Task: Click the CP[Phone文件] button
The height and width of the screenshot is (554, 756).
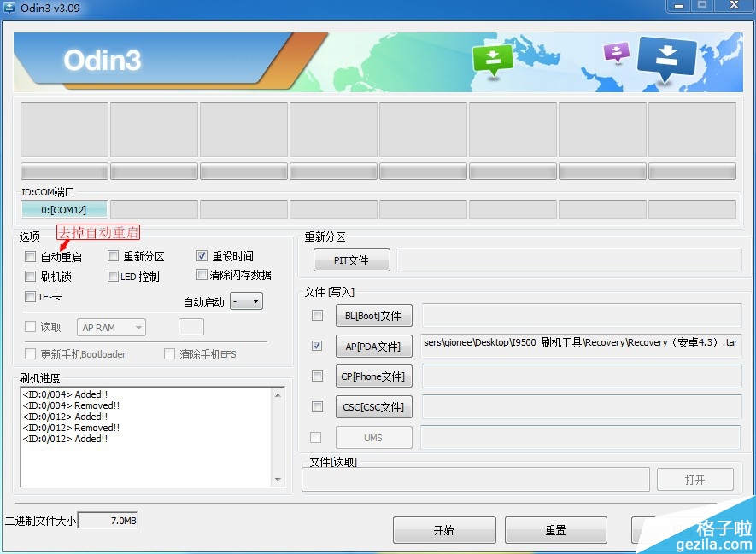Action: pyautogui.click(x=373, y=376)
